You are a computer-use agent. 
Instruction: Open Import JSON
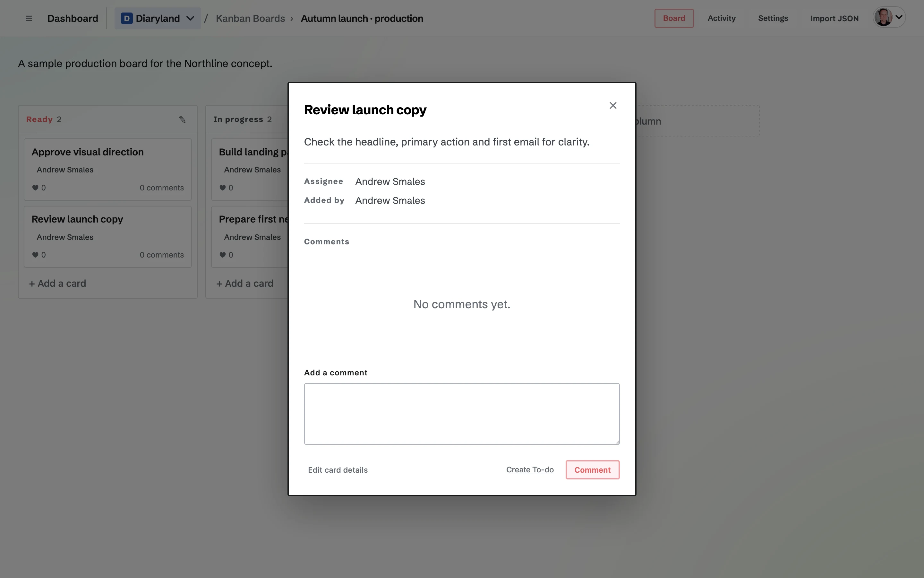point(834,18)
